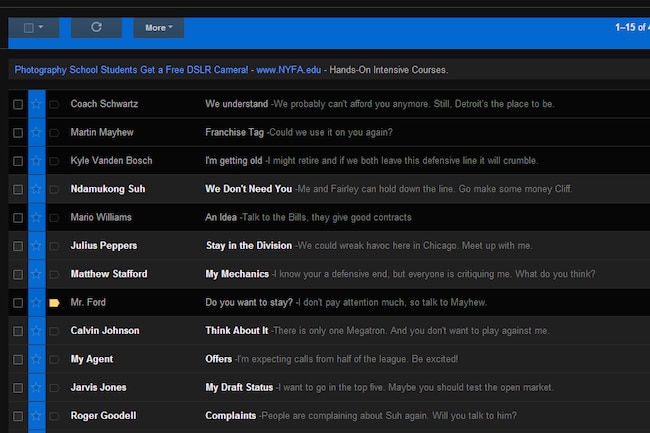Open the 'Think About It' email

point(237,331)
